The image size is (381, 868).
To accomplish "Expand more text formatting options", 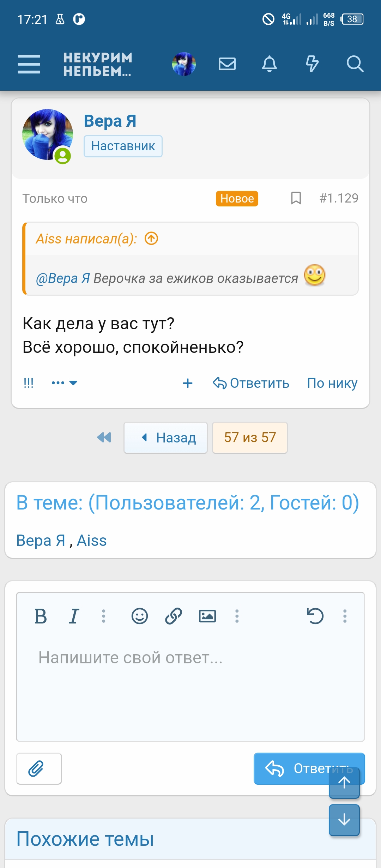I will tap(103, 616).
